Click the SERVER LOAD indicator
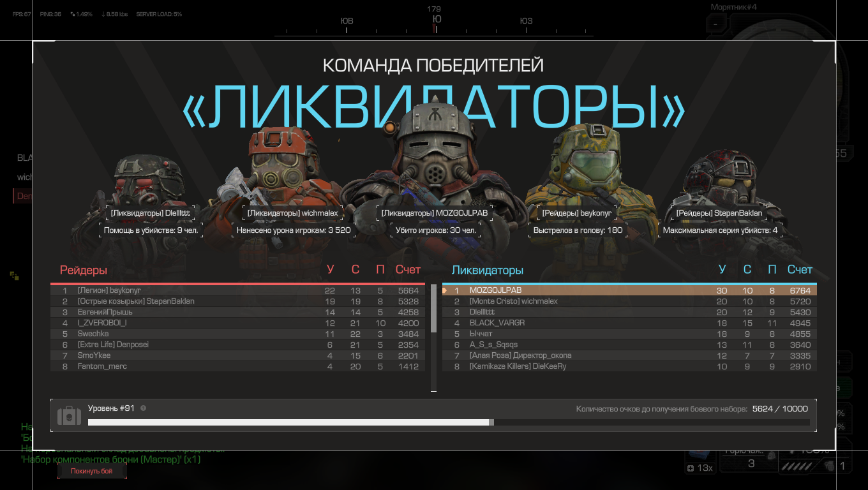 tap(159, 14)
